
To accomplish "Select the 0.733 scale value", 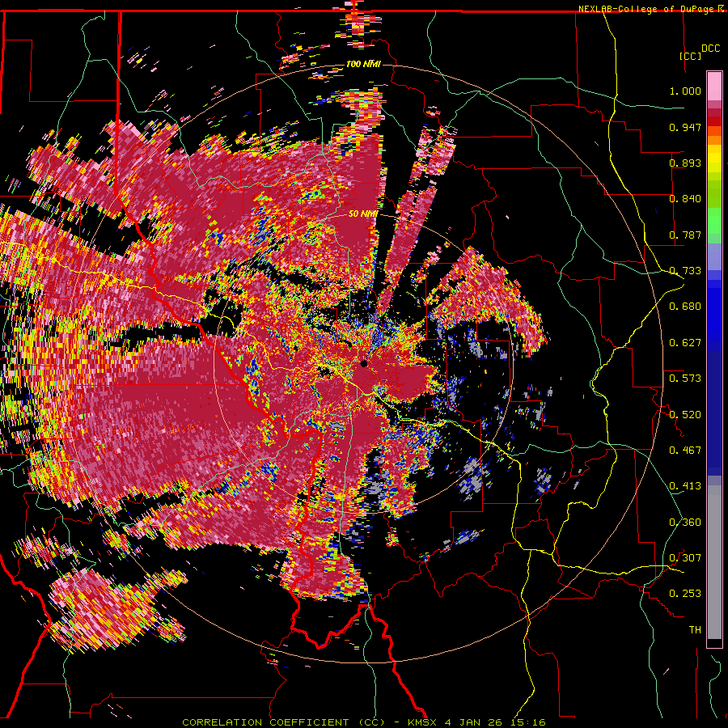I will pyautogui.click(x=685, y=271).
